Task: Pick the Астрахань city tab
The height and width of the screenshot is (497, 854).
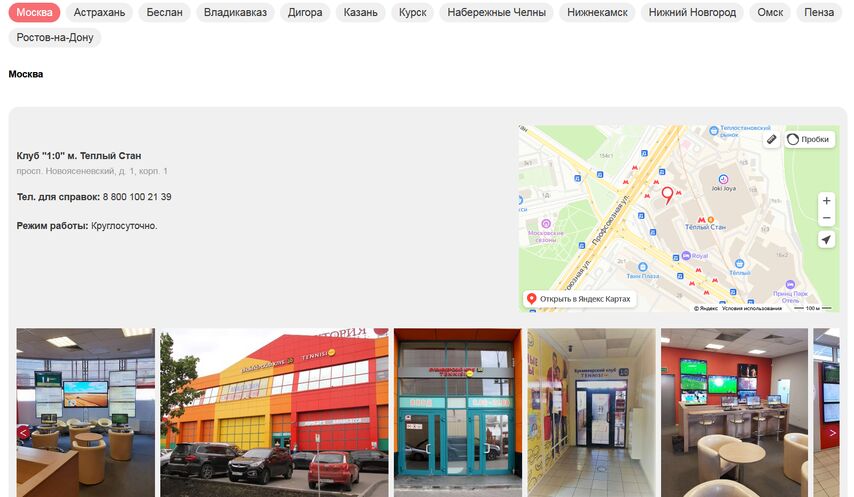Action: coord(99,12)
